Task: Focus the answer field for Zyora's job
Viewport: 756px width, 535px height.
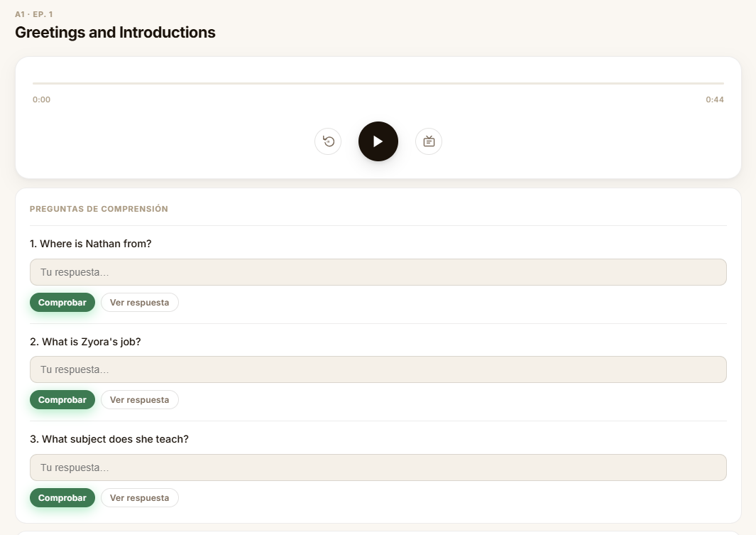Action: pos(378,369)
